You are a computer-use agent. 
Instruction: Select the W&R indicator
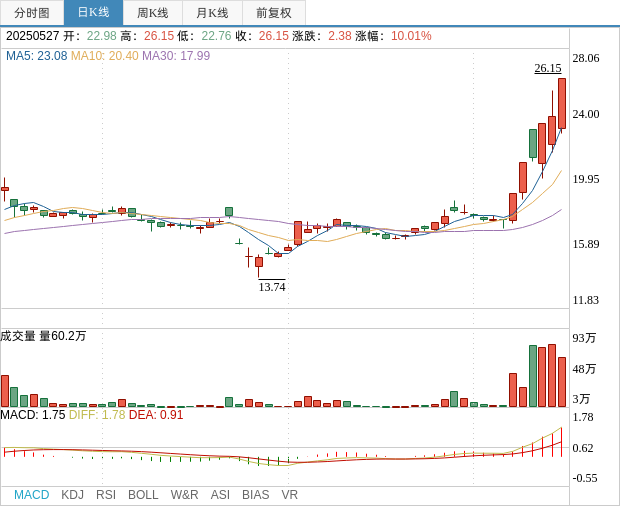(184, 495)
